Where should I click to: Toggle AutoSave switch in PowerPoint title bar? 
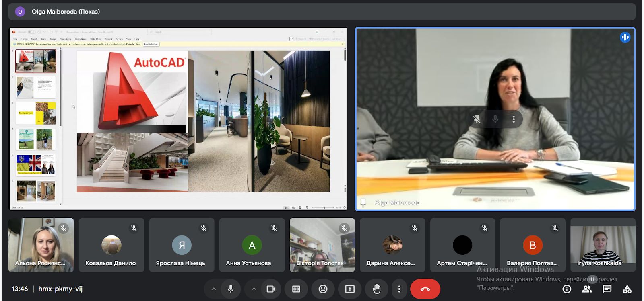tap(31, 32)
